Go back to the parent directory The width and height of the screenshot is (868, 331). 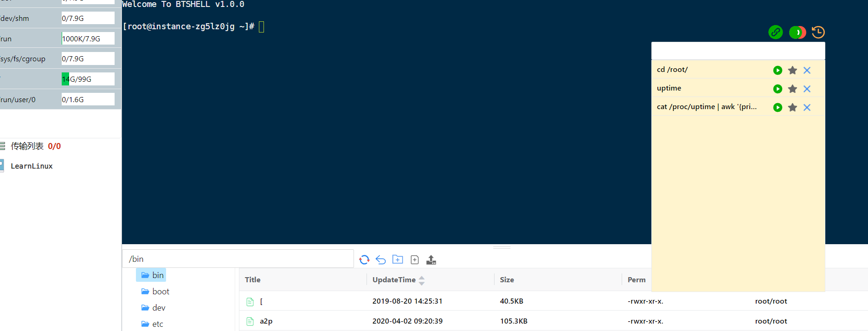click(380, 260)
